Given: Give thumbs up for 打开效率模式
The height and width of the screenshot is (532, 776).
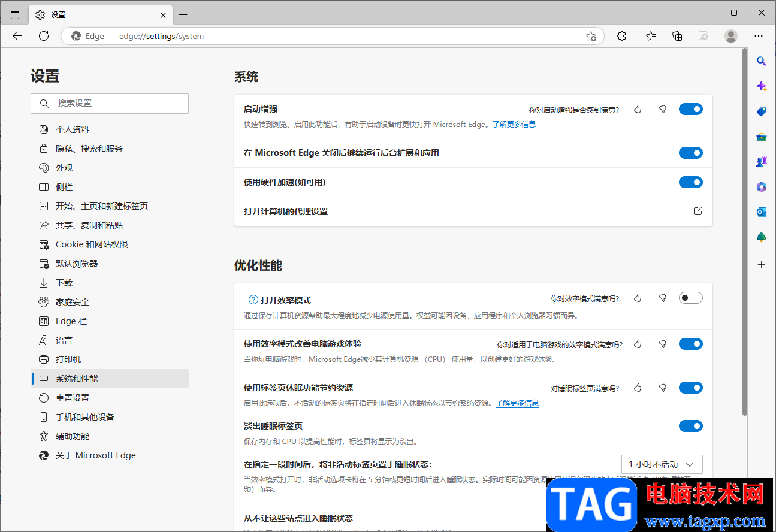Looking at the screenshot, I should coord(638,298).
